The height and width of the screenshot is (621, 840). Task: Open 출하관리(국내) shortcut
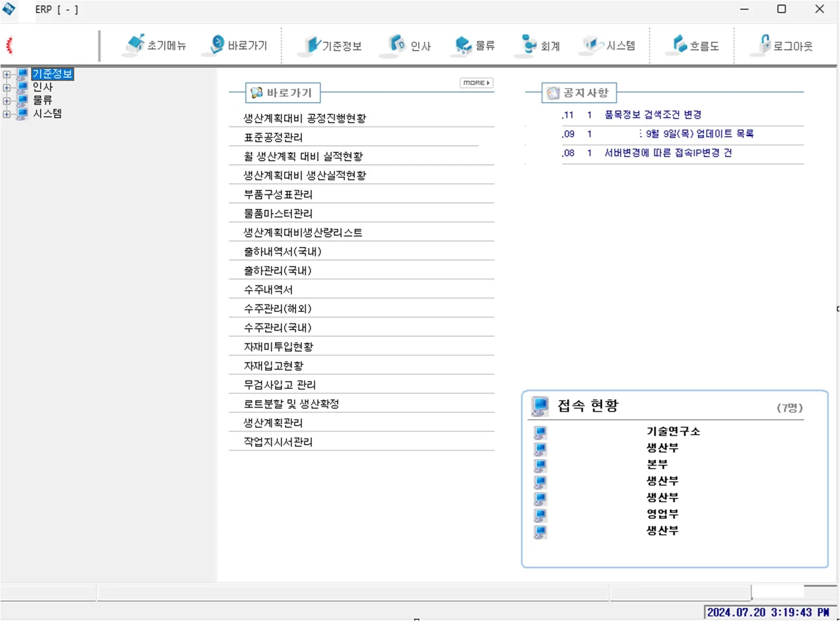pos(278,271)
